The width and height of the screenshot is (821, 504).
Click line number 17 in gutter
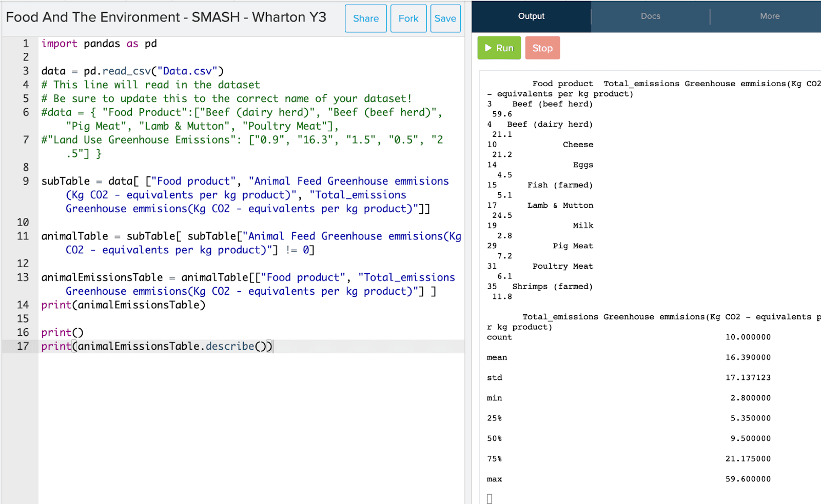[23, 346]
